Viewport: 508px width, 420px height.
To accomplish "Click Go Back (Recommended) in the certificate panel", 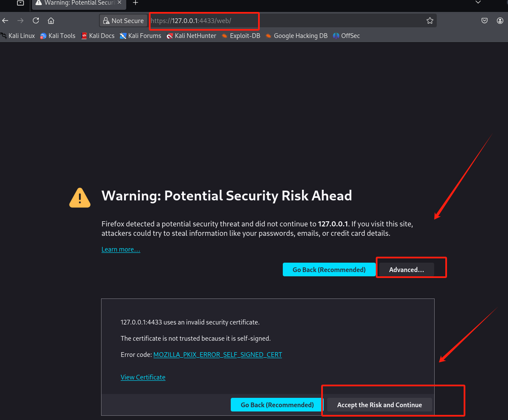I will click(x=277, y=405).
